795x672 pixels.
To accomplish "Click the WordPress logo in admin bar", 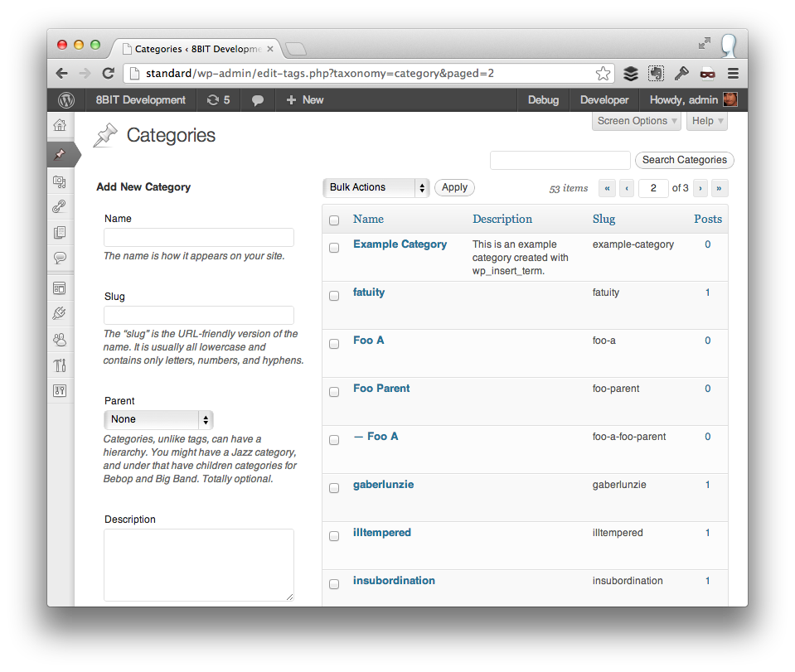I will click(x=66, y=99).
